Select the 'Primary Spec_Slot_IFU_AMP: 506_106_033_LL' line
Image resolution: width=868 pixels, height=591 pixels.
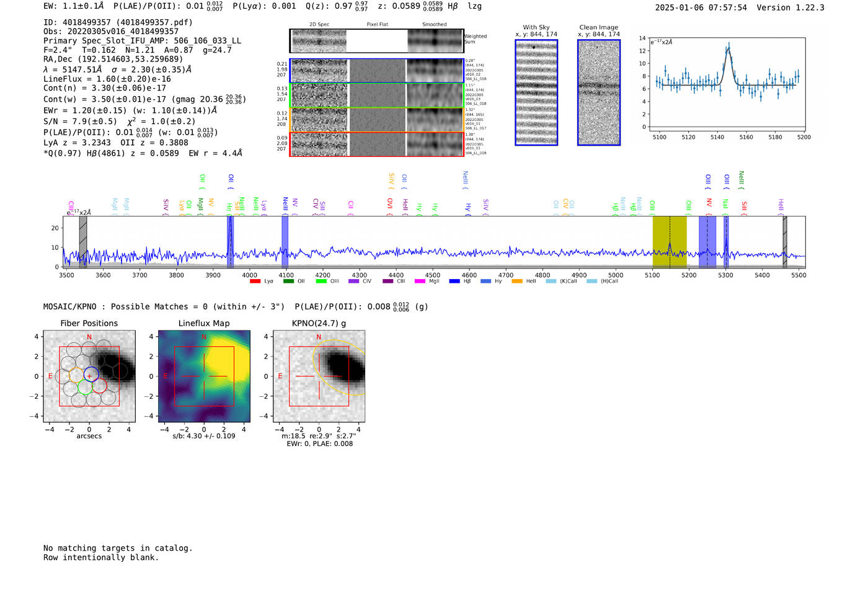(143, 41)
